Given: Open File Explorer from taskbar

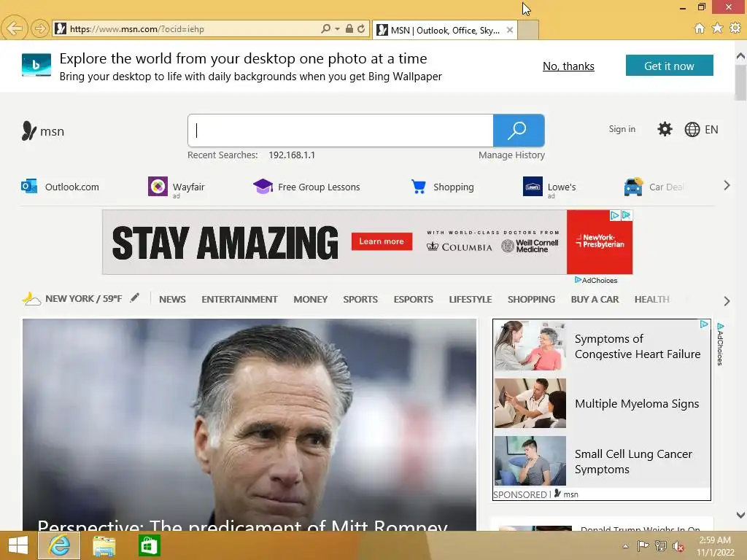Looking at the screenshot, I should (104, 545).
